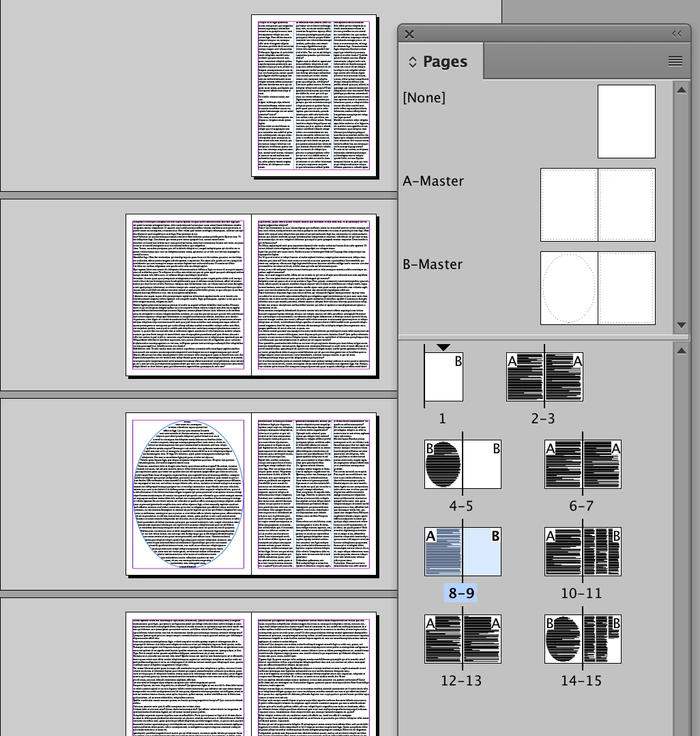
Task: Click the spread label 10-11
Action: [x=581, y=593]
